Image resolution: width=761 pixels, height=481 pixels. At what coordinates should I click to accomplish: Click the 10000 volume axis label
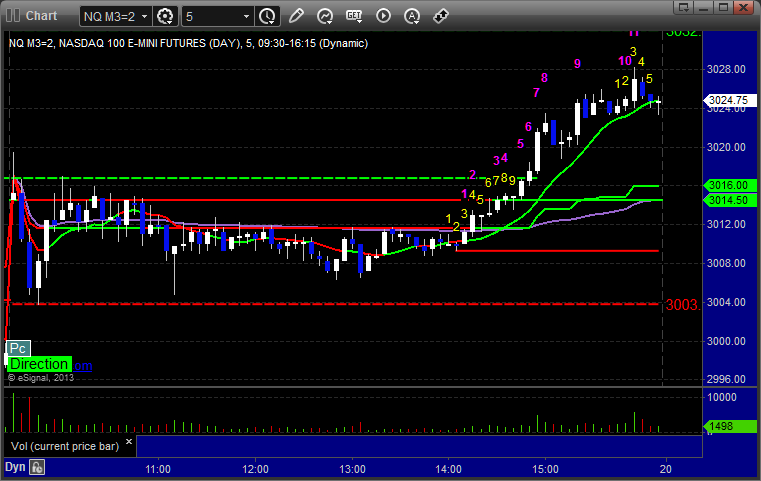click(722, 397)
